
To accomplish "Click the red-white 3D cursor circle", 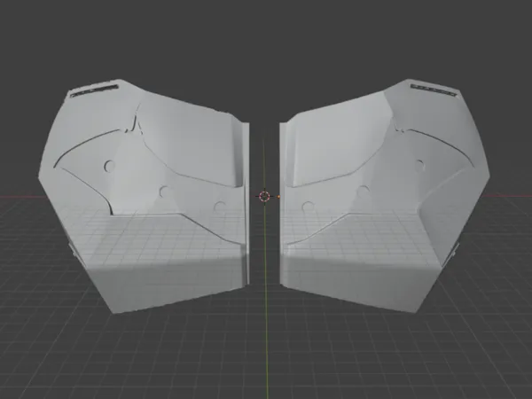I will click(x=264, y=196).
